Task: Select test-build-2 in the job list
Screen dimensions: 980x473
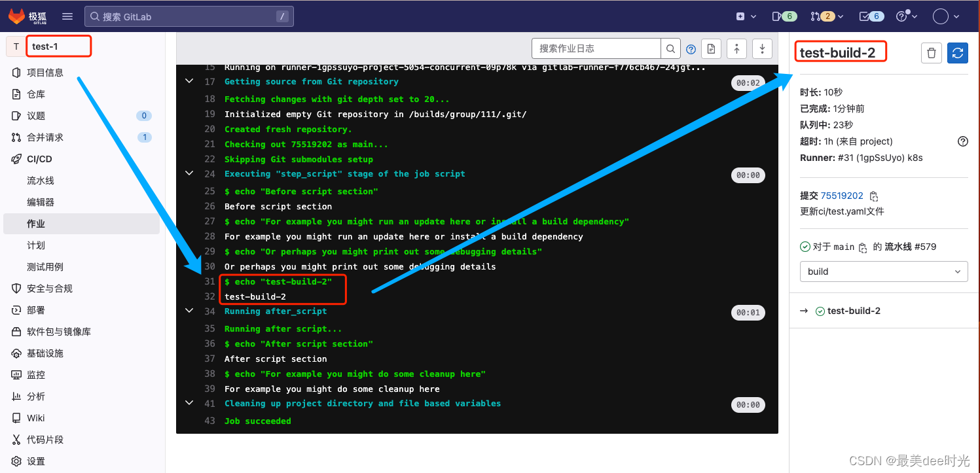Action: [x=854, y=311]
